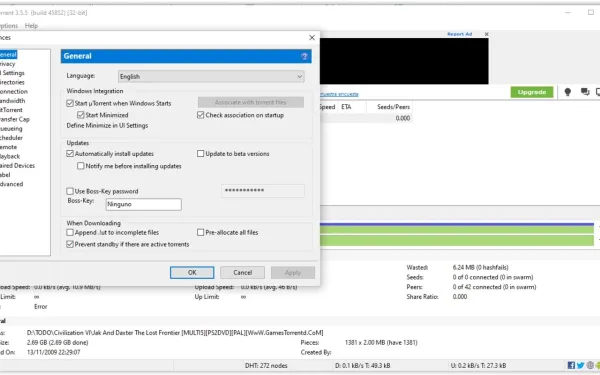This screenshot has width=600, height=375.
Task: Select the Playback category
Action: tap(10, 156)
